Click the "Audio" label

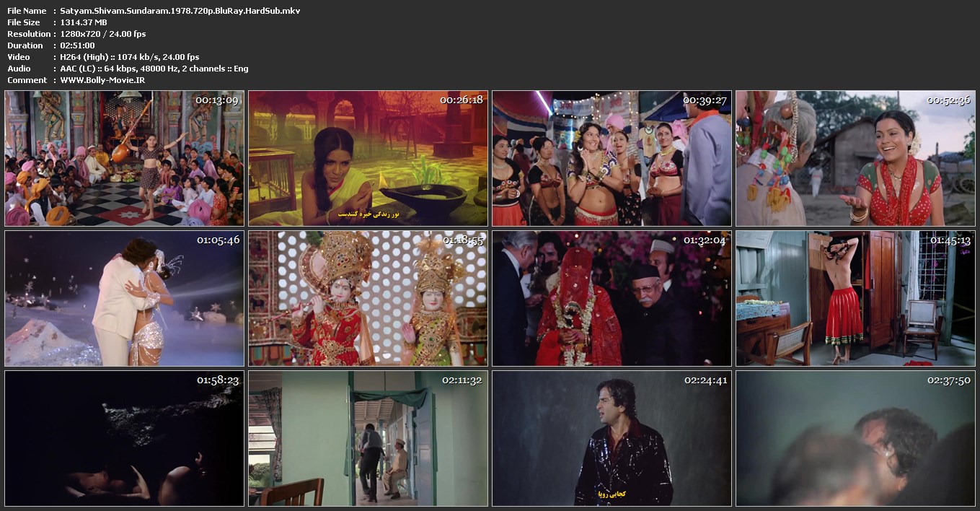point(19,69)
